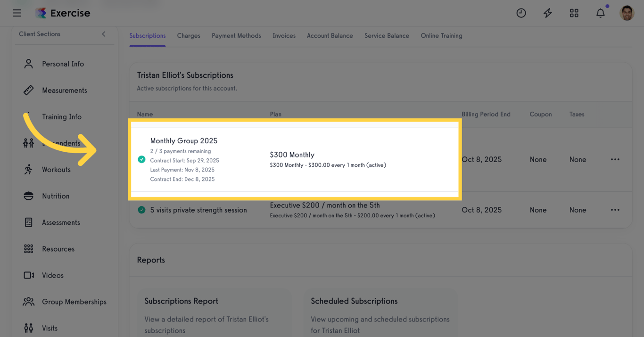Click the clock history icon
The image size is (644, 337).
pyautogui.click(x=521, y=13)
